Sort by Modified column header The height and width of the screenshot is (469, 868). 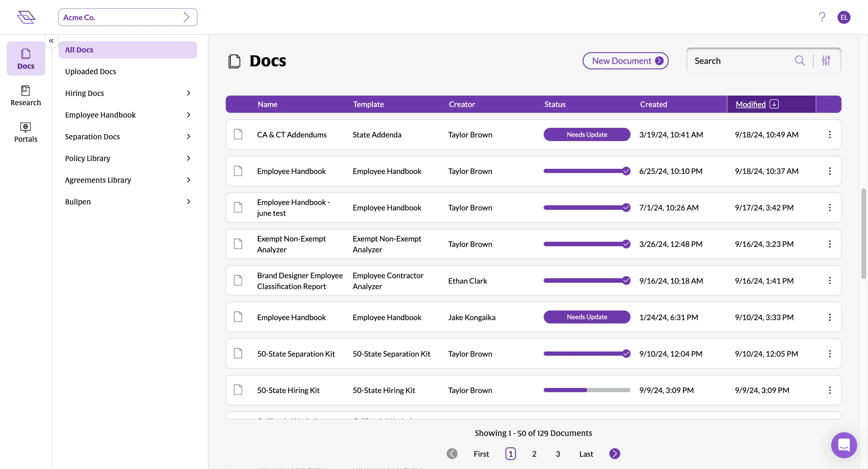coord(751,104)
